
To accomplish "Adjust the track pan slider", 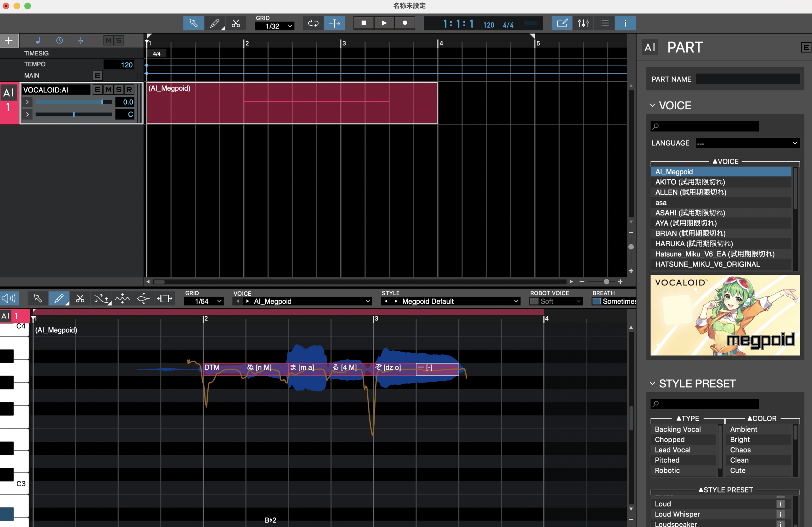I will pos(74,114).
